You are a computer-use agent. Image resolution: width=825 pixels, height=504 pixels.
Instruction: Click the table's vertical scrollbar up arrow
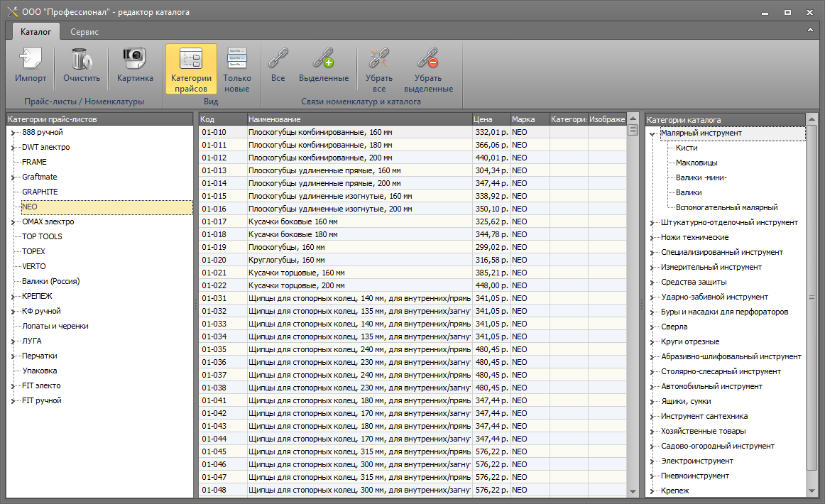click(633, 119)
